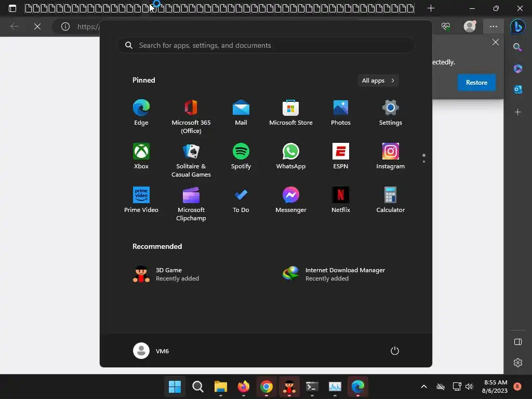This screenshot has height=399, width=532.
Task: Switch to 3D Game on taskbar
Action: click(289, 387)
